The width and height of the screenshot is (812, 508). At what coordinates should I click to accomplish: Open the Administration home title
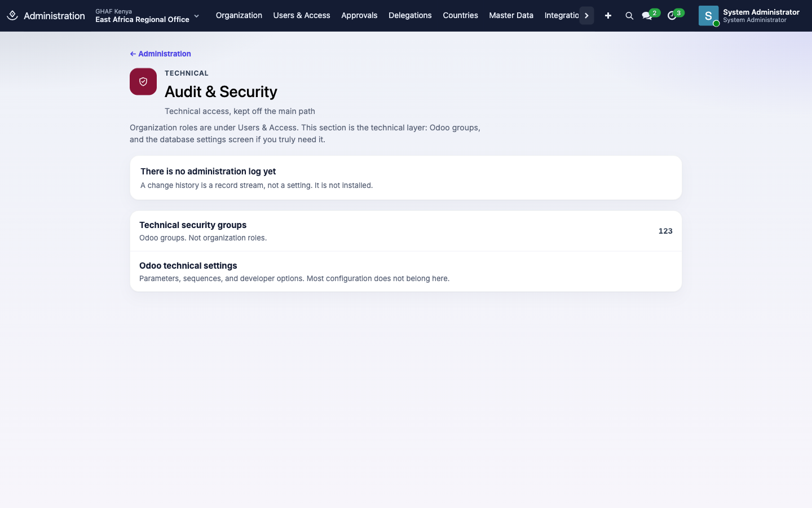click(x=54, y=16)
